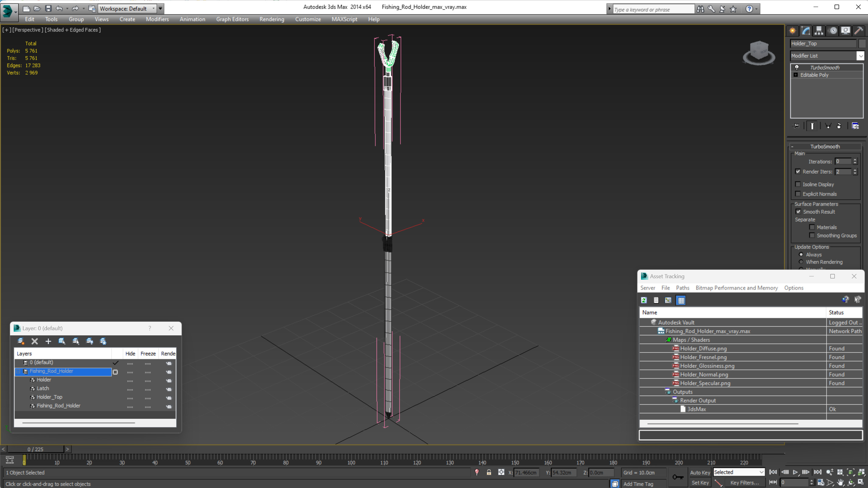Enable Separate by Smoothing Groups checkbox
This screenshot has width=868, height=488.
coord(812,235)
